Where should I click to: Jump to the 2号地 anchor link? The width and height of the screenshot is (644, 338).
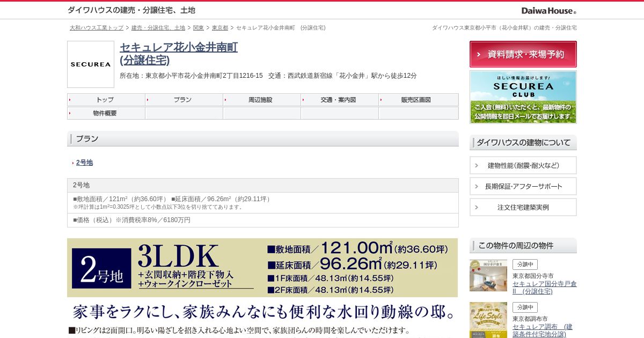click(84, 163)
